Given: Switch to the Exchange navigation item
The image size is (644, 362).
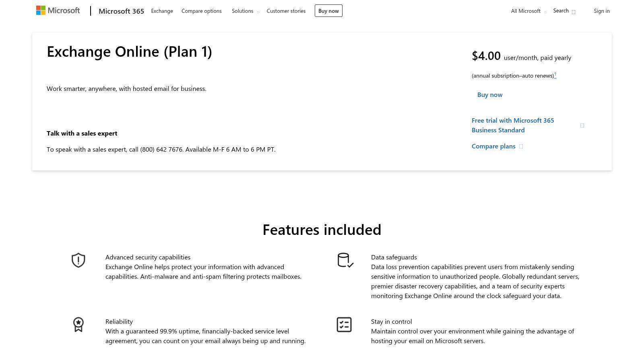Looking at the screenshot, I should coord(162,11).
